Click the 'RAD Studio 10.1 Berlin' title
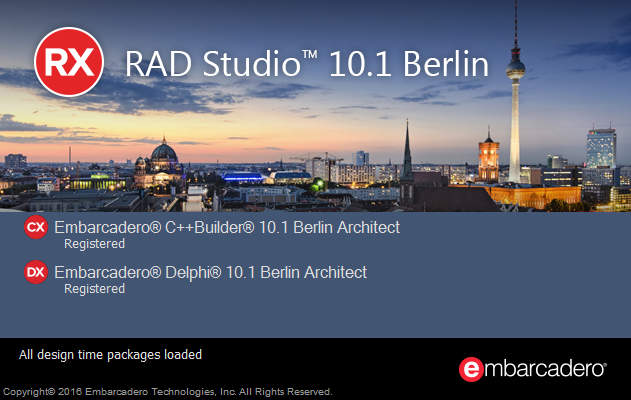Screen dimensions: 631x400 [307, 64]
